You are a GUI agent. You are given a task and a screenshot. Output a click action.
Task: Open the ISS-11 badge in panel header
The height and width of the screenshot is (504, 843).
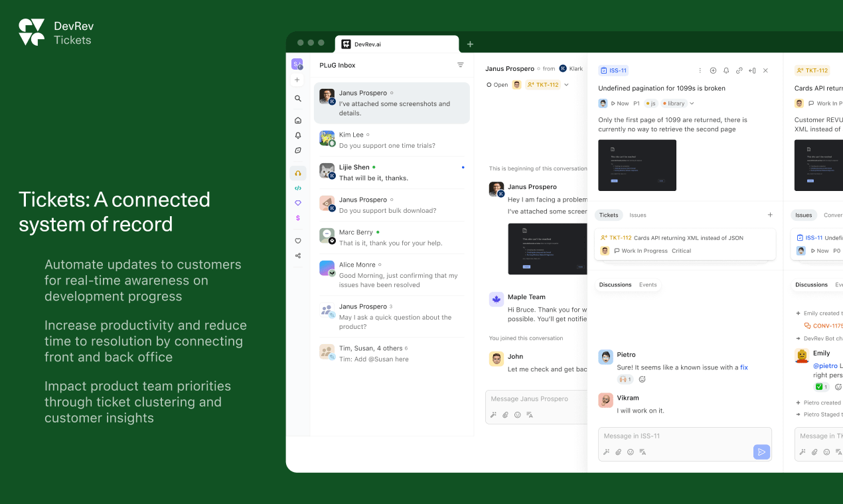point(613,70)
